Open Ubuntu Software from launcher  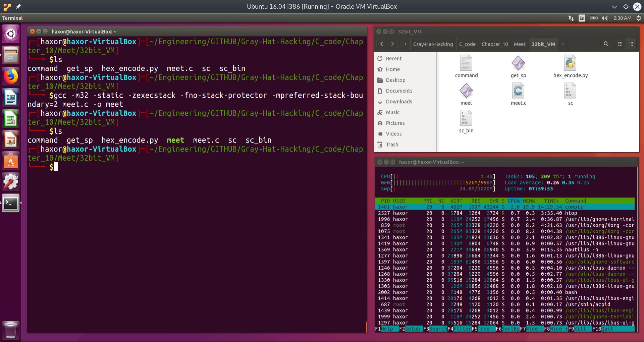click(x=11, y=161)
